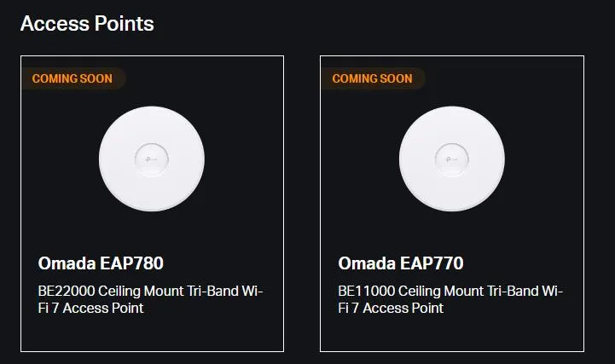Select the Omada EAP770 product card

(452, 204)
